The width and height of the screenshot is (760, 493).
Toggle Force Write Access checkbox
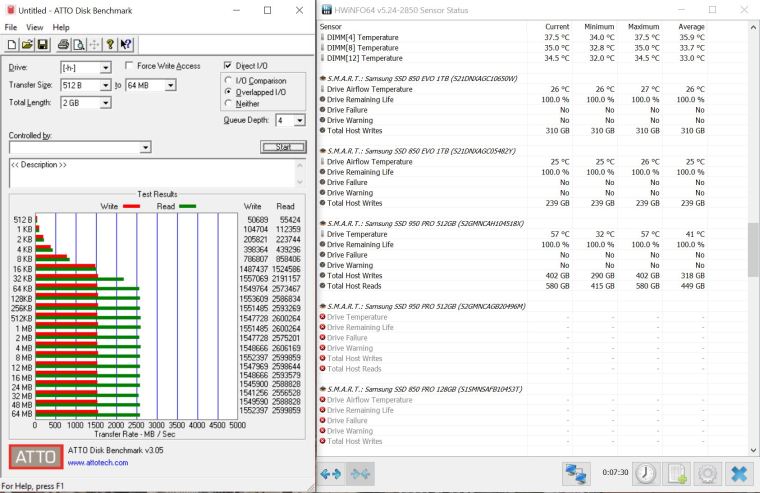(x=129, y=65)
